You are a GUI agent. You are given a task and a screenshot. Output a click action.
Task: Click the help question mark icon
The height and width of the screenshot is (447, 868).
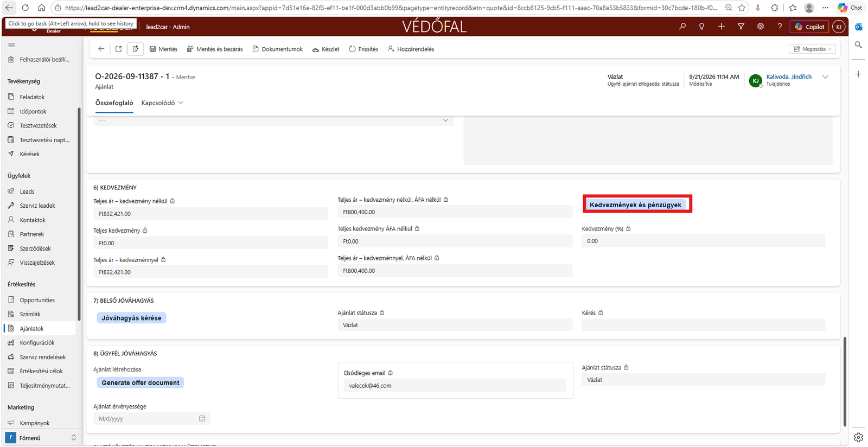pyautogui.click(x=780, y=27)
